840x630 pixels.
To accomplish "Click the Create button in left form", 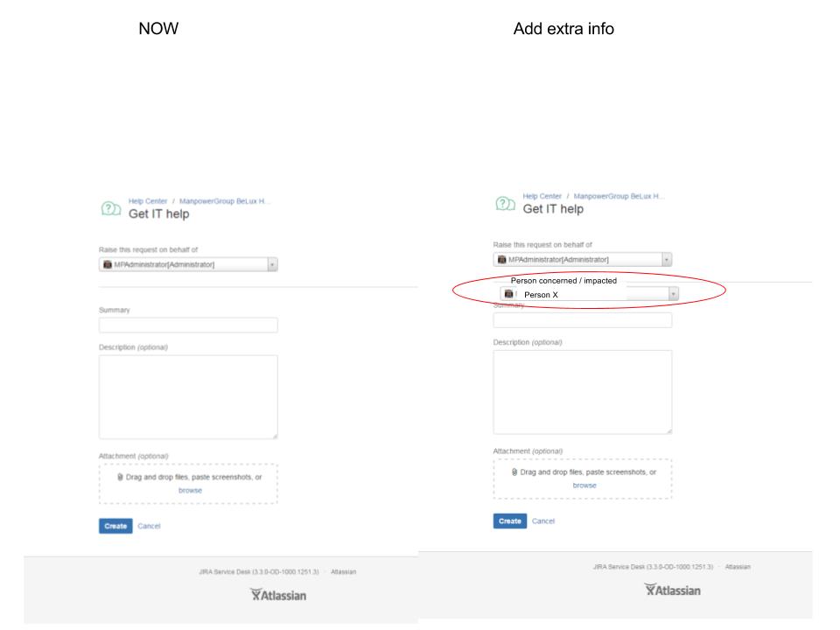I will click(x=115, y=526).
